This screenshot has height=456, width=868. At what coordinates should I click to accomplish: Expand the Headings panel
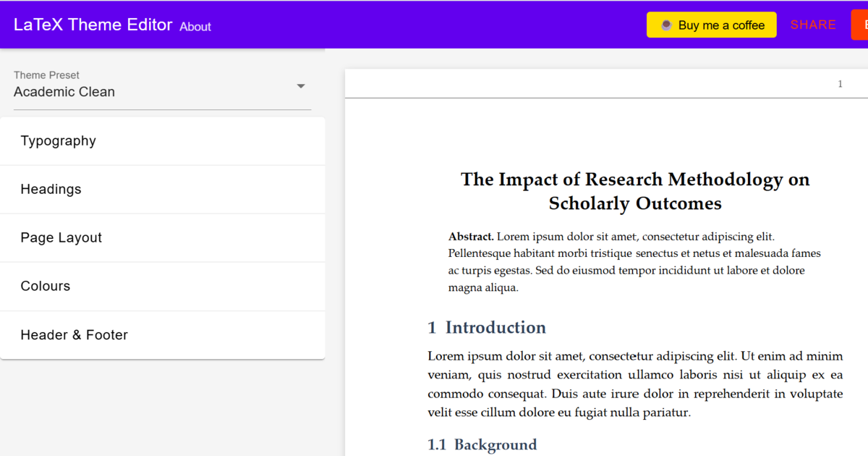[162, 190]
